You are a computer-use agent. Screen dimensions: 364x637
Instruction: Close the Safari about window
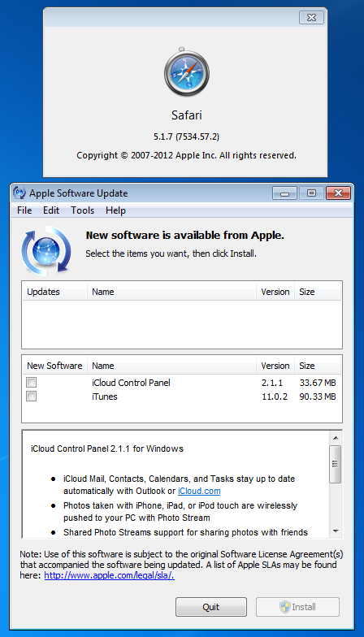[x=312, y=18]
